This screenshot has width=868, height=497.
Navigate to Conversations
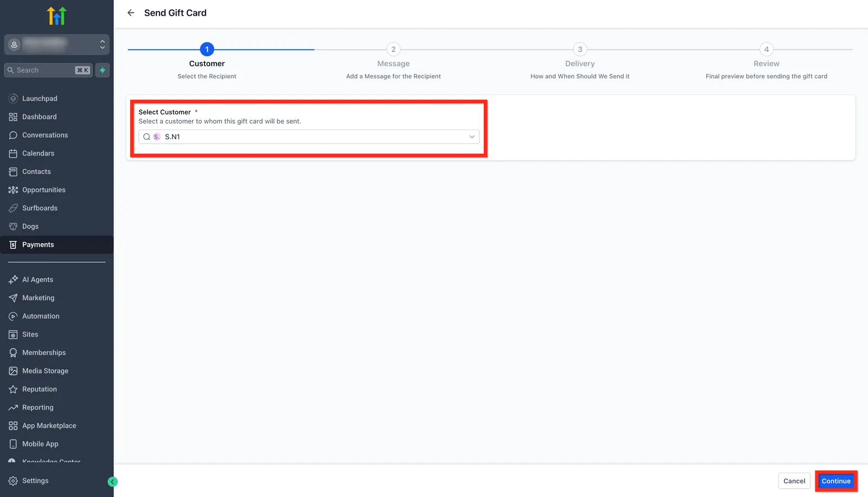(x=45, y=135)
